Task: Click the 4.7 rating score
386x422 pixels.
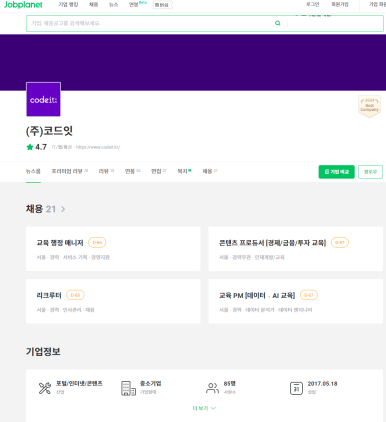Action: (41, 147)
